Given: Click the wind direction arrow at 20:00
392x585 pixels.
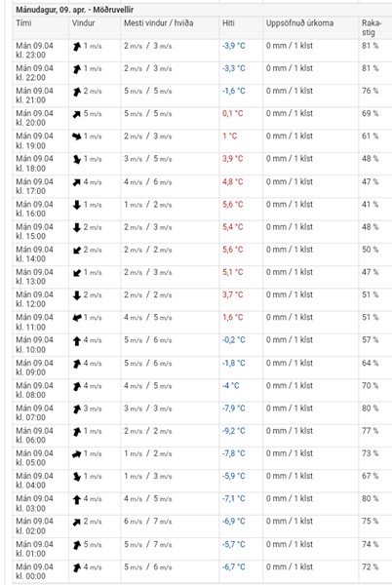Looking at the screenshot, I should coord(77,114).
